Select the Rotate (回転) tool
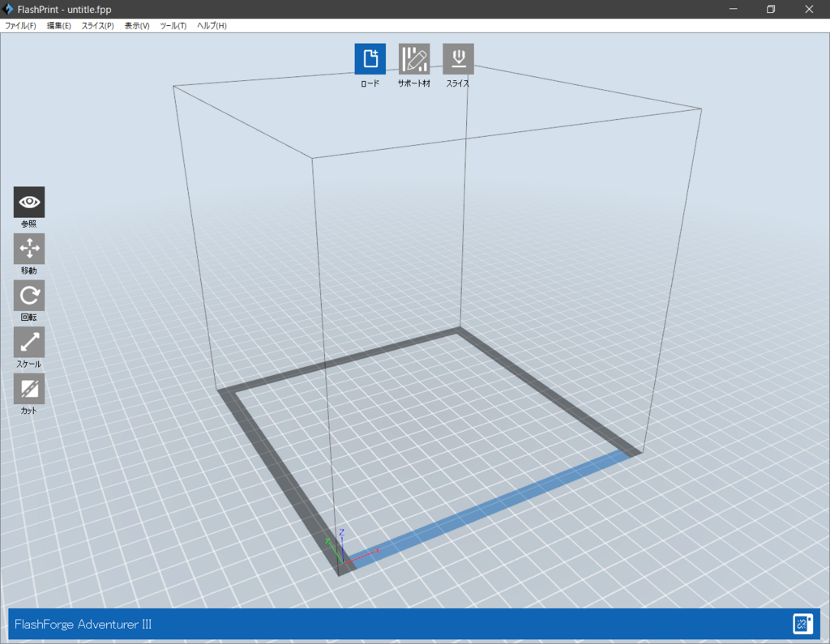Image resolution: width=830 pixels, height=644 pixels. click(29, 296)
